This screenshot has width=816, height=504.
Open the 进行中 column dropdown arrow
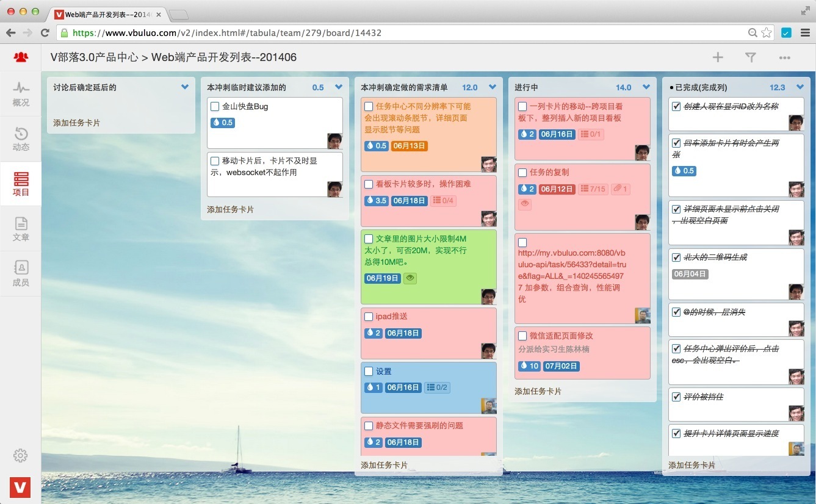pos(646,87)
